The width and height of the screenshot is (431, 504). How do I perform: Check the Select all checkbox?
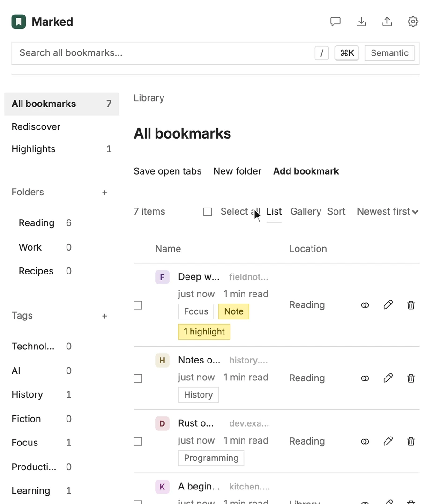click(x=208, y=212)
